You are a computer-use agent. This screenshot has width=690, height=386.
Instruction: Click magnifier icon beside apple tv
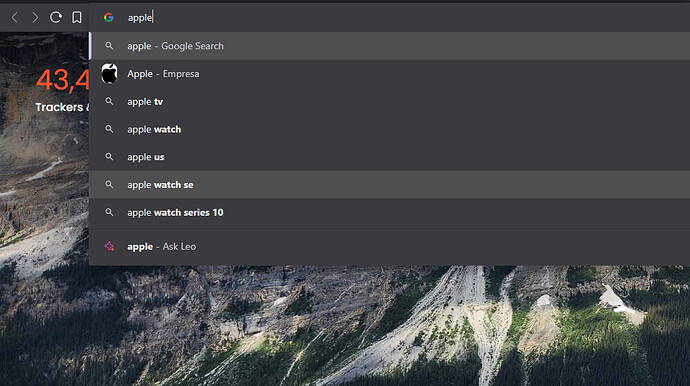pos(109,101)
